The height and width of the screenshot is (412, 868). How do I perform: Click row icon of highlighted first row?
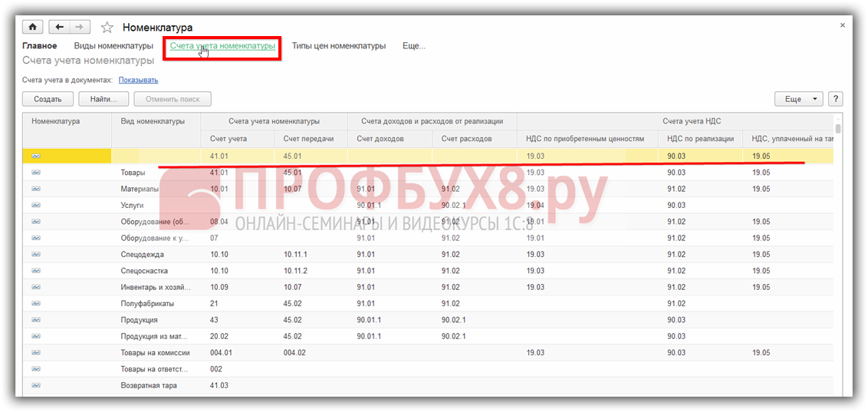coord(36,157)
